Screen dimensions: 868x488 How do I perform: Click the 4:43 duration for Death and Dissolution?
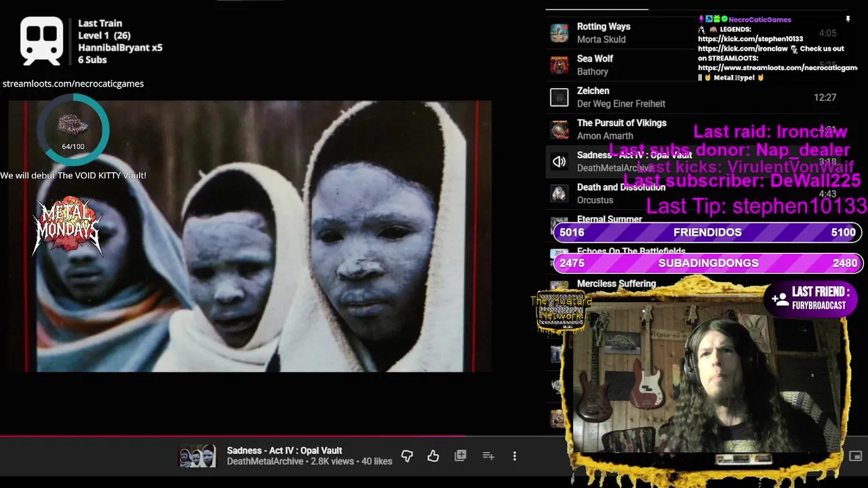pos(827,194)
